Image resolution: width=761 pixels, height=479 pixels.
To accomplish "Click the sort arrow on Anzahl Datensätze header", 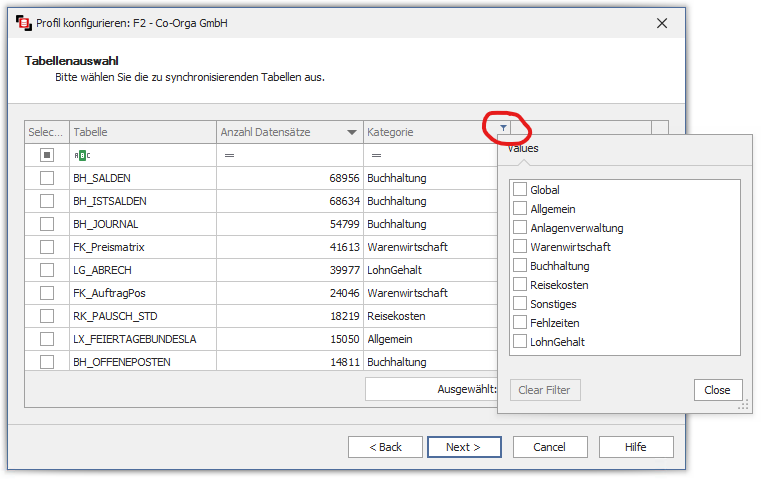I will (352, 132).
